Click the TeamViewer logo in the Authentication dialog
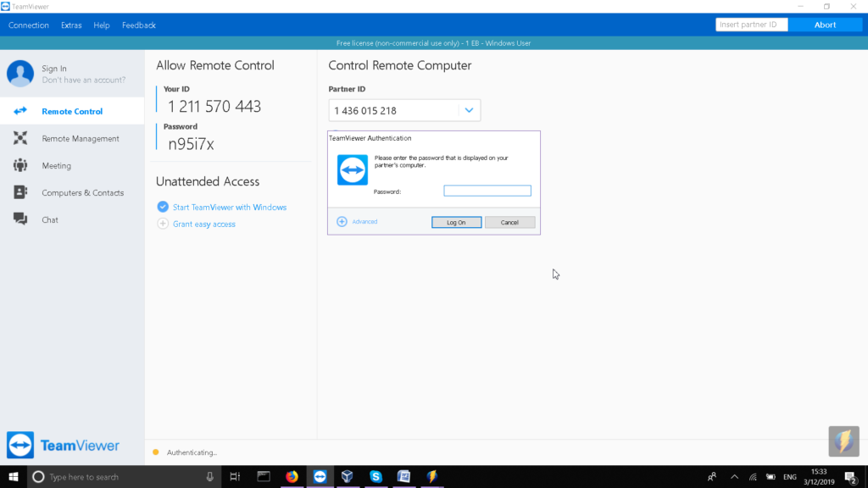 (x=353, y=169)
